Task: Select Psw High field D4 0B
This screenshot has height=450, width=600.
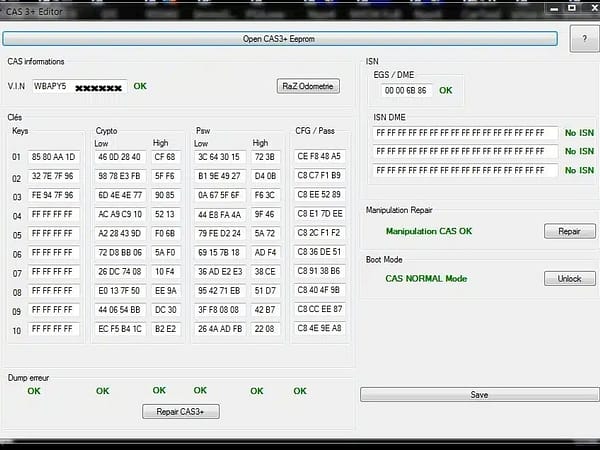Action: 266,176
